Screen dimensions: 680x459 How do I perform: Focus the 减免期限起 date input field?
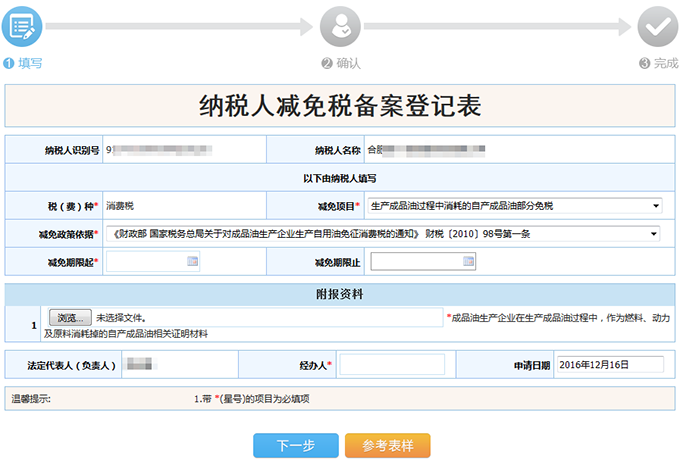(x=145, y=262)
